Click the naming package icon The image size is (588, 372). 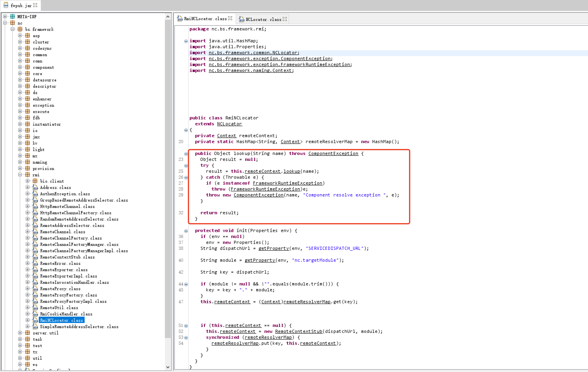click(x=28, y=162)
